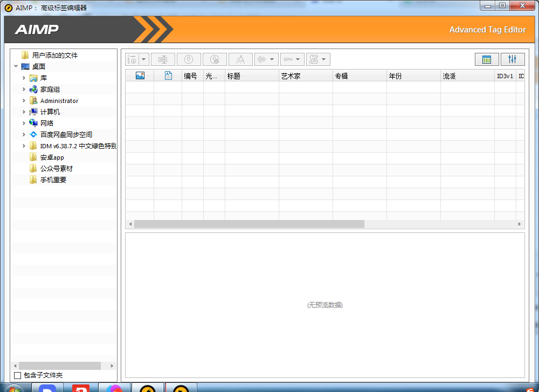
Task: Select the 库 library folder icon
Action: (x=33, y=78)
